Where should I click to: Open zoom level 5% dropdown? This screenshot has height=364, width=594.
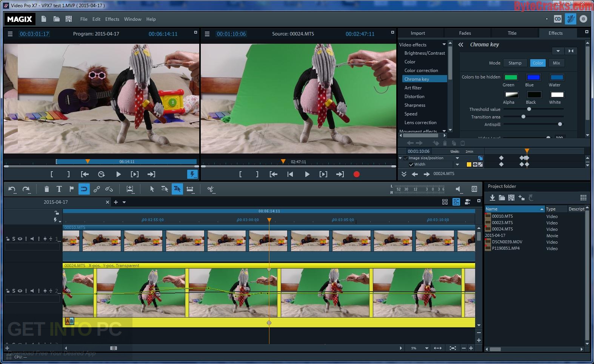tap(427, 348)
